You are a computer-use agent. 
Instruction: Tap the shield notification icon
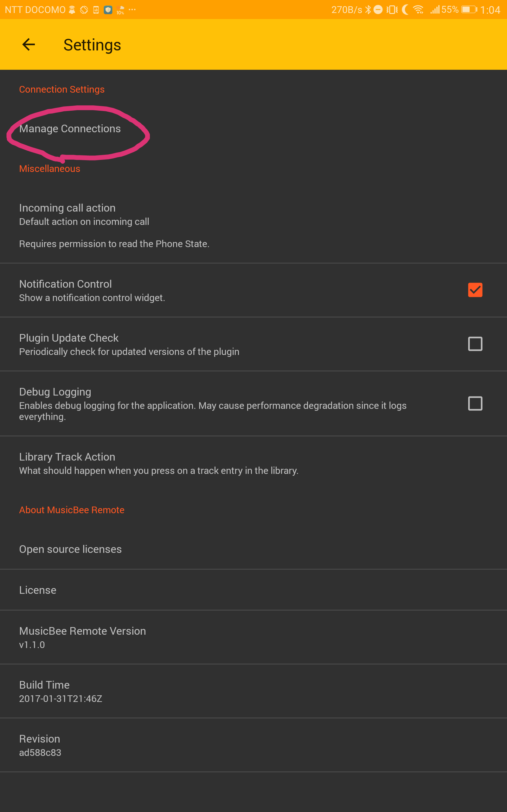pos(108,10)
